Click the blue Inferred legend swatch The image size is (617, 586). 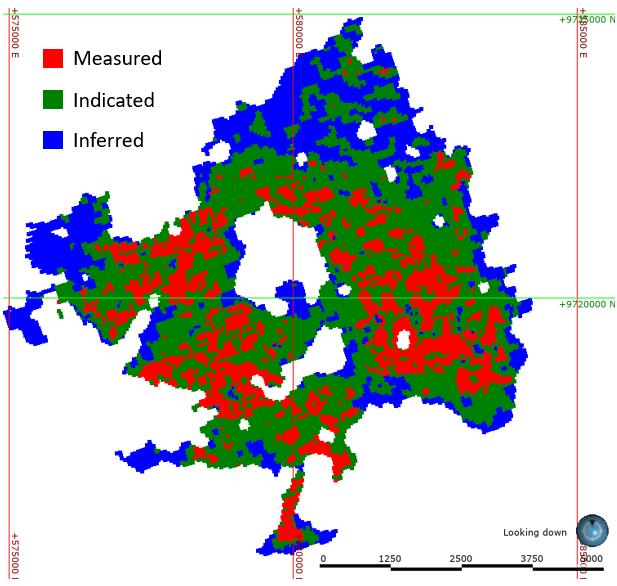pos(53,141)
